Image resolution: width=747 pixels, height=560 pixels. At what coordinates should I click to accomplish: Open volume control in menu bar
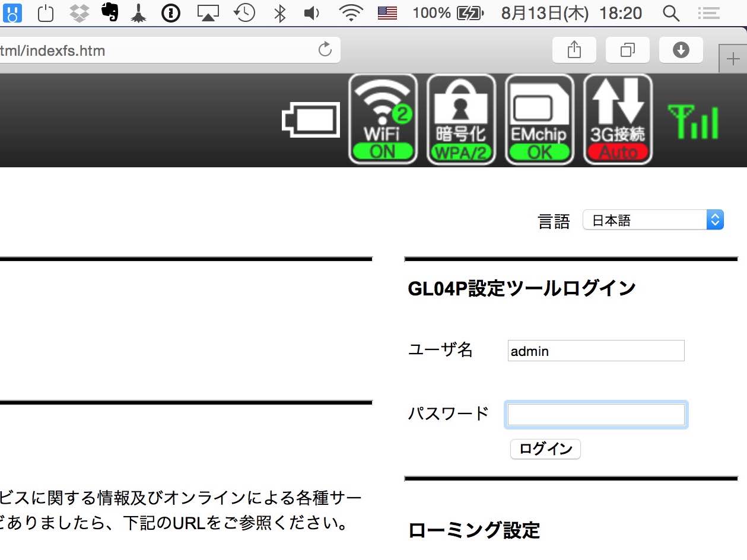(311, 13)
